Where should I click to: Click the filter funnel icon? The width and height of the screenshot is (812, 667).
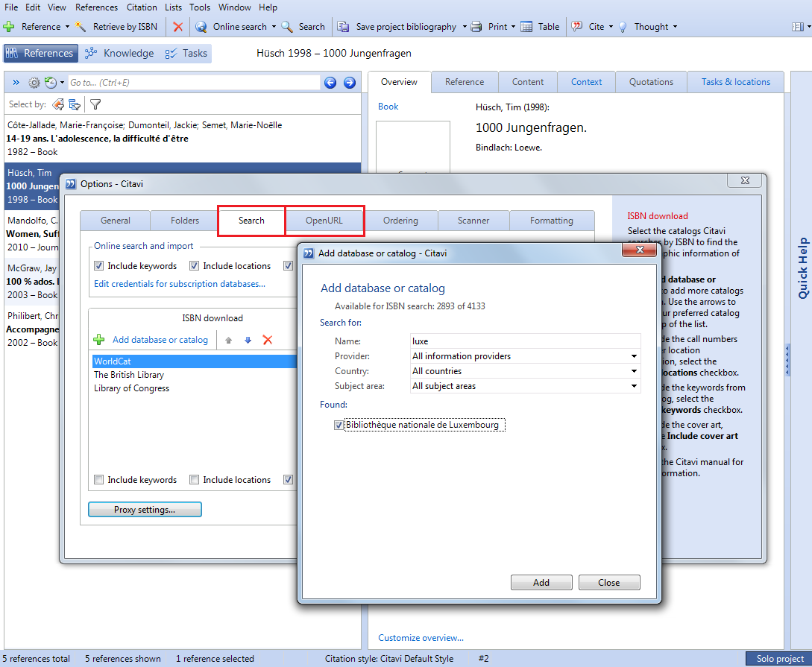95,104
